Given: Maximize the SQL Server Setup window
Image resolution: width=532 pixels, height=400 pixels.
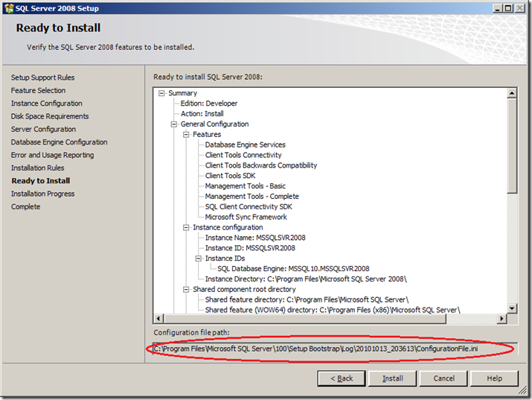Looking at the screenshot, I should click(508, 8).
